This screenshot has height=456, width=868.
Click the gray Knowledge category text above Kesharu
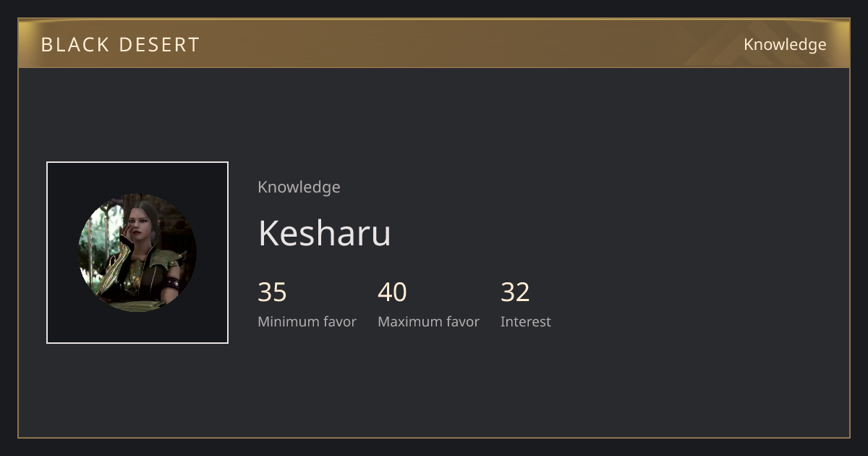[299, 187]
